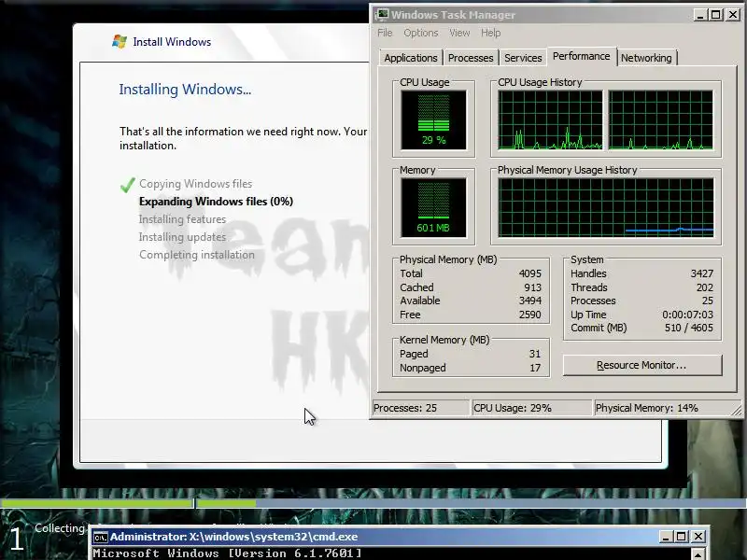Screen dimensions: 747x560
Task: Close the Windows Task Manager window
Action: coord(733,15)
